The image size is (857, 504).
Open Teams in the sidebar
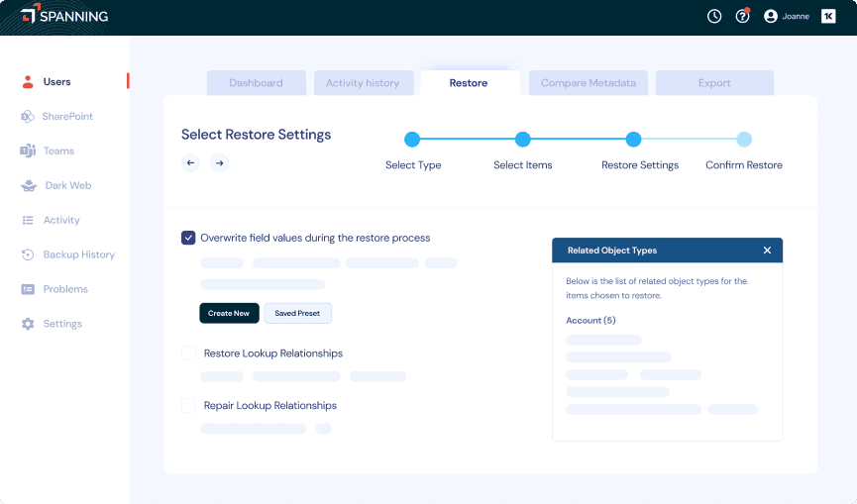point(58,151)
